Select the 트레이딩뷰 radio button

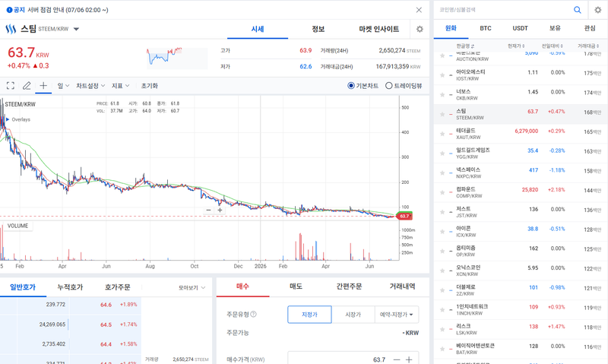[x=388, y=86]
